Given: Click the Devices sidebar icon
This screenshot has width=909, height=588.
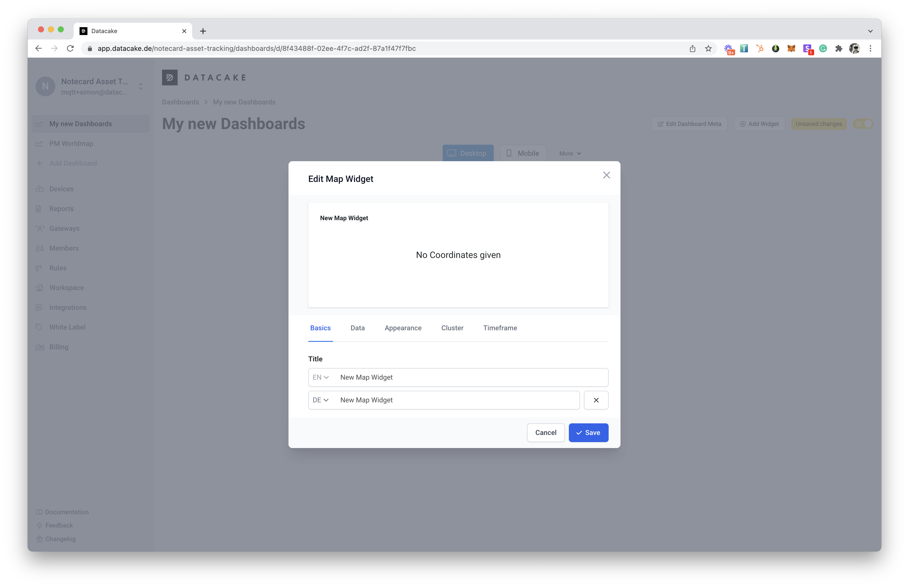Looking at the screenshot, I should (39, 189).
